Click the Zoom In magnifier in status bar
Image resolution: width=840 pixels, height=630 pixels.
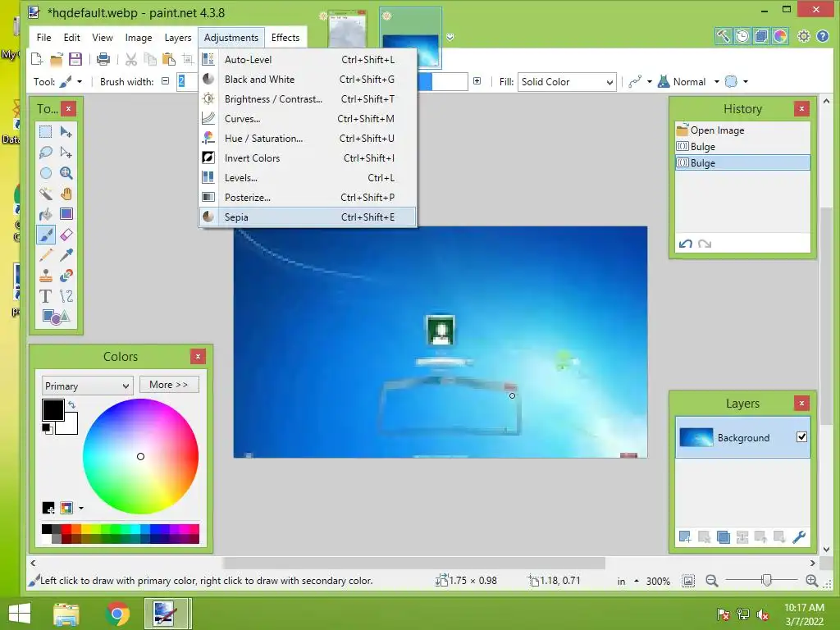(811, 581)
